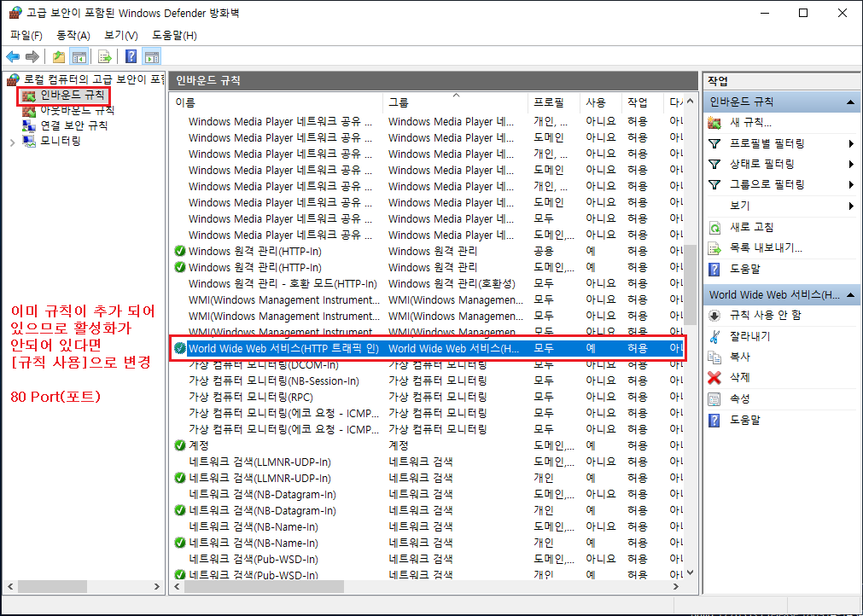863x616 pixels.
Task: Click the rules list horizontal scroll-left arrow
Action: pyautogui.click(x=178, y=587)
